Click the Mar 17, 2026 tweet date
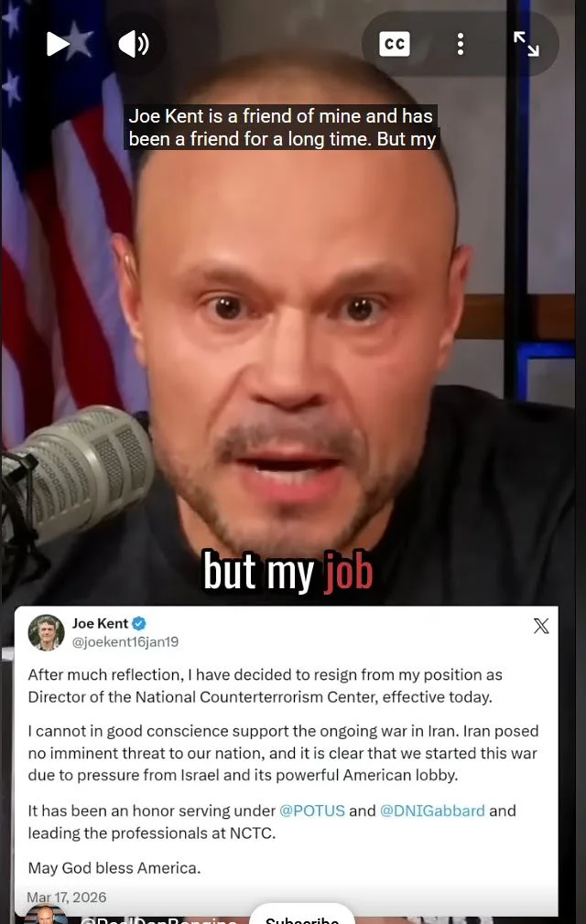The image size is (586, 924). [67, 897]
